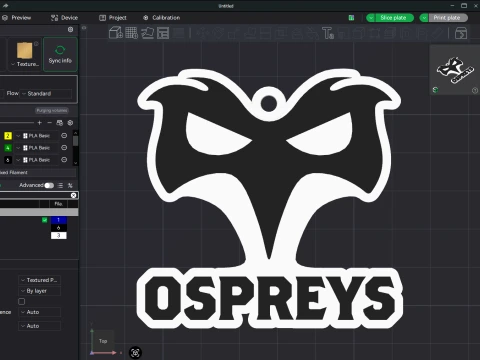Select the textured plate thumbnail
480x360 pixels.
[25, 51]
